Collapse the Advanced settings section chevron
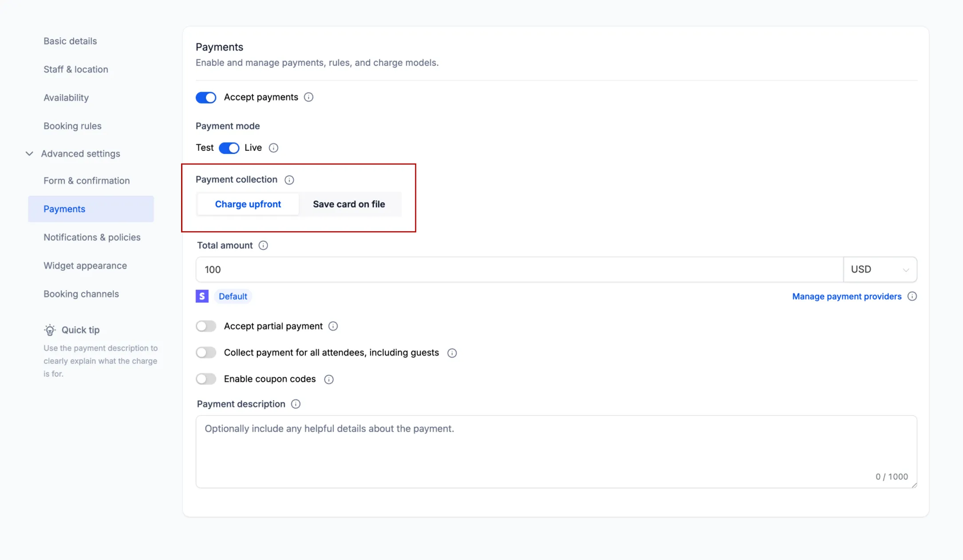The image size is (963, 560). coord(29,154)
